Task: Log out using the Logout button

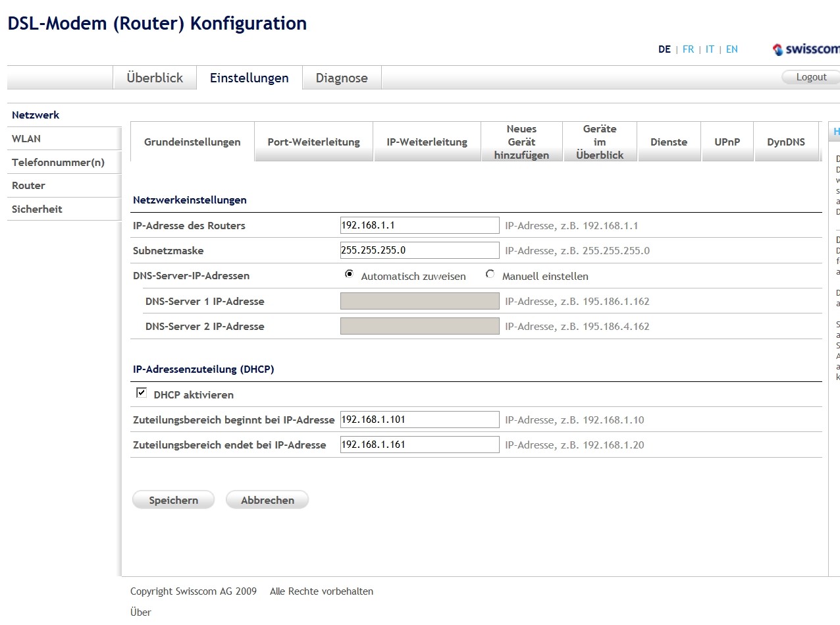Action: coord(811,77)
